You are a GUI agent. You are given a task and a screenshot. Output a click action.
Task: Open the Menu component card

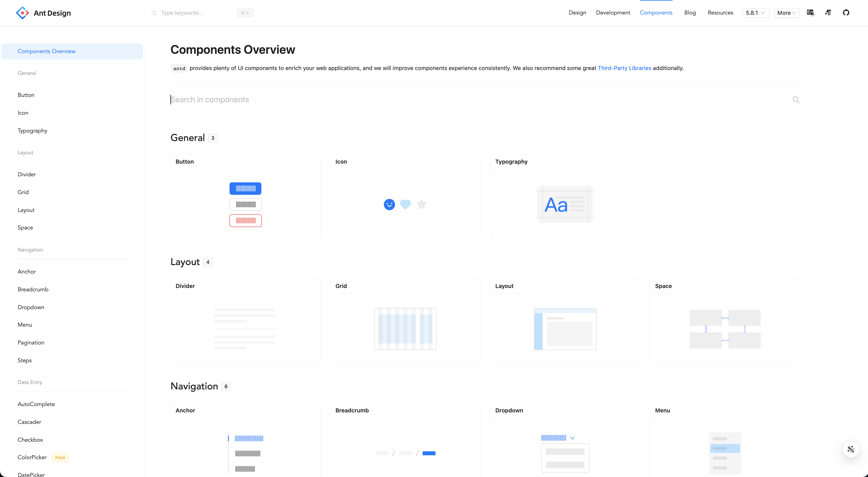[725, 440]
